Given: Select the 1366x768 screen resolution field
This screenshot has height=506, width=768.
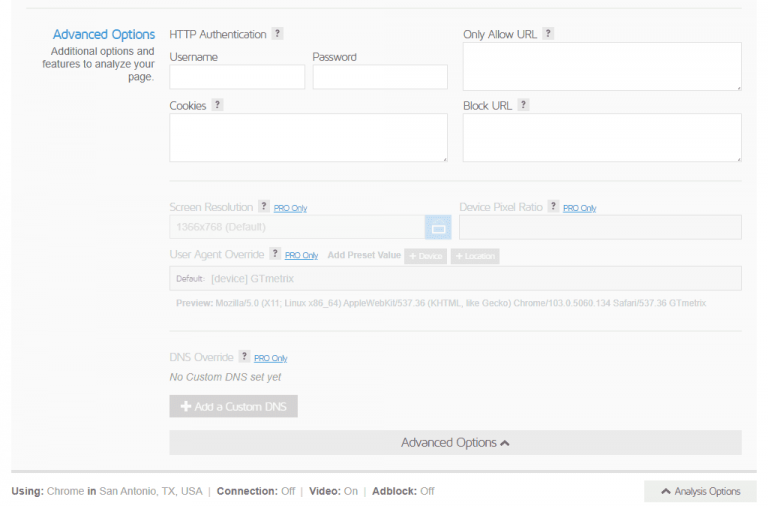Looking at the screenshot, I should point(297,227).
